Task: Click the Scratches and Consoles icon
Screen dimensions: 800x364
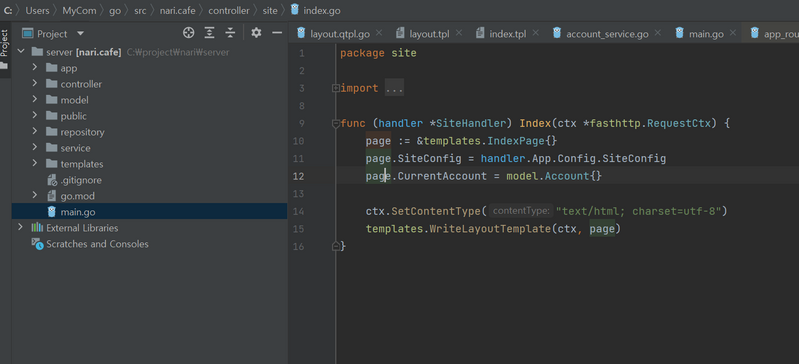Action: click(37, 244)
